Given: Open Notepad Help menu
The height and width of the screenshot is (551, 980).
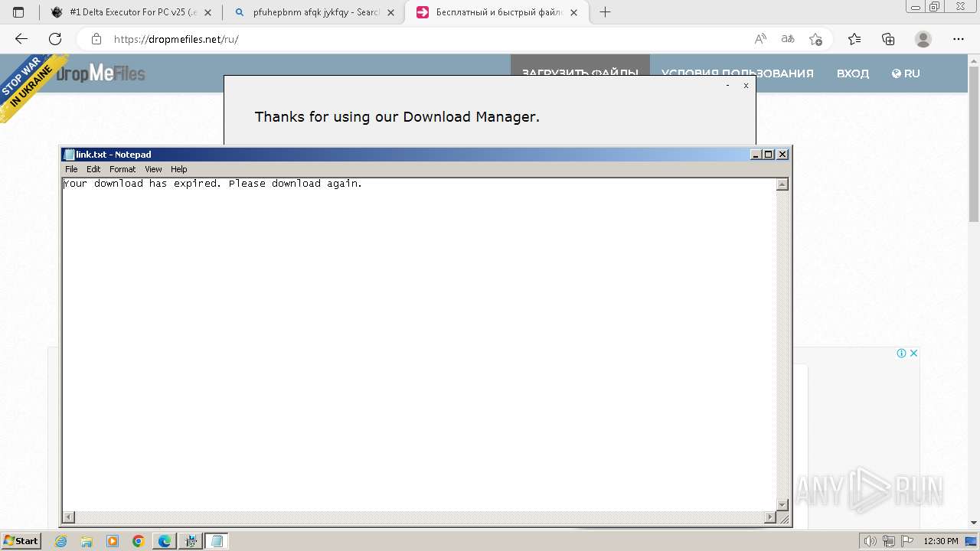Looking at the screenshot, I should pyautogui.click(x=178, y=169).
